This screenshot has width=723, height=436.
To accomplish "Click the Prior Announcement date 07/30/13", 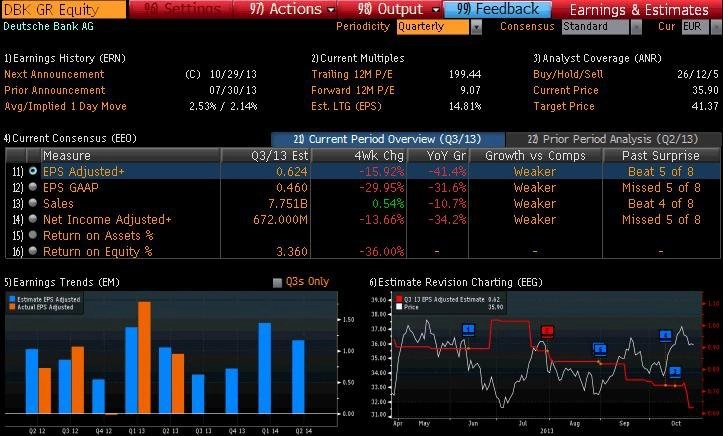I will [233, 90].
